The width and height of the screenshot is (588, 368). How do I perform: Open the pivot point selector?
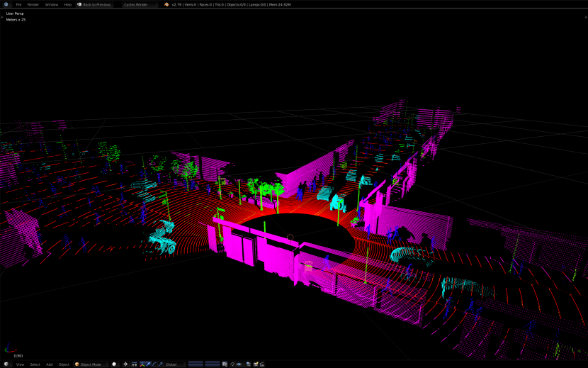(x=126, y=364)
